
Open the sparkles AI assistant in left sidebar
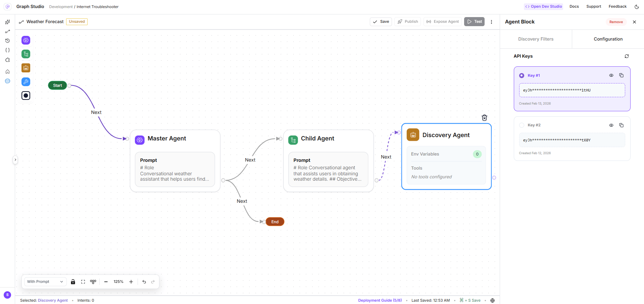pyautogui.click(x=7, y=22)
